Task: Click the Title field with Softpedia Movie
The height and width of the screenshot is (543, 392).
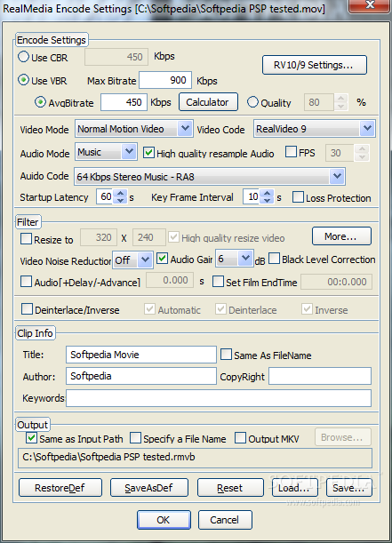Action: (x=141, y=355)
